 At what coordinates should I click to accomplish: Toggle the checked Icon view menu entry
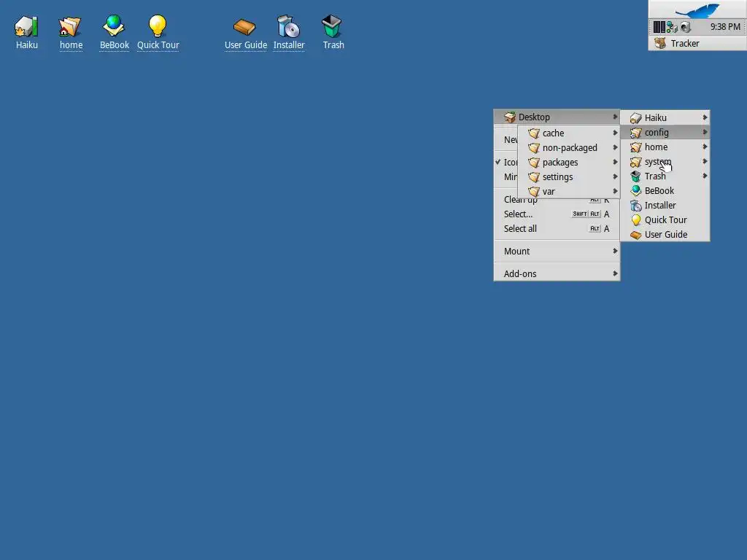[506, 163]
